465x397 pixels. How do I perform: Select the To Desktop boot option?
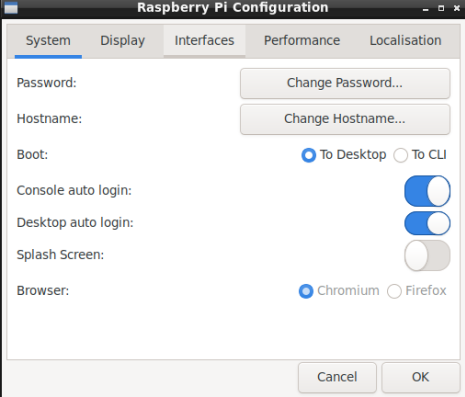click(344, 155)
